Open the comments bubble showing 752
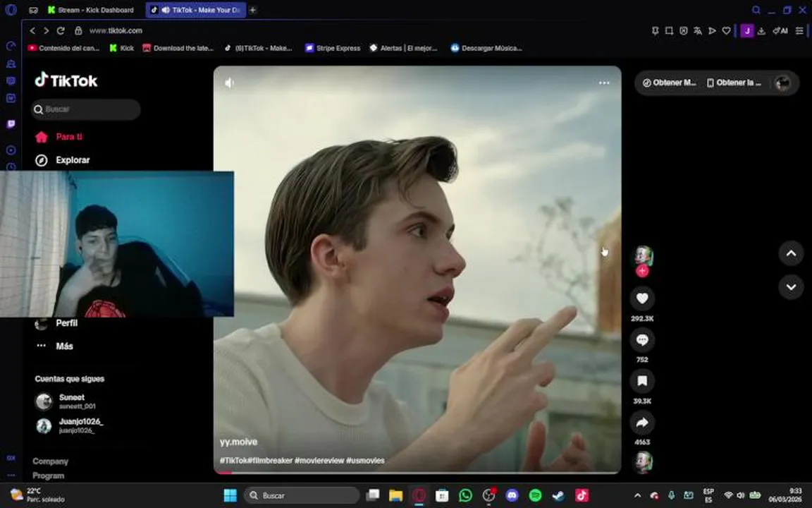Viewport: 812px width, 508px height. (x=642, y=340)
